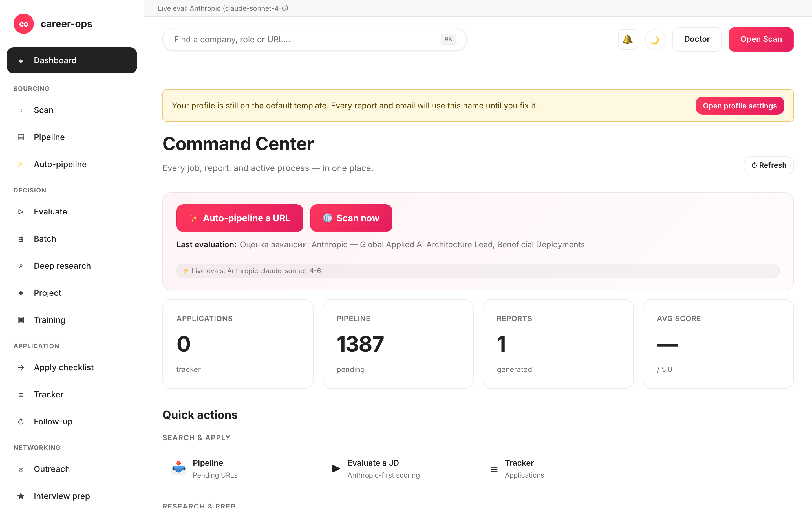Click the Batch icon in sidebar
812x508 pixels.
point(21,239)
